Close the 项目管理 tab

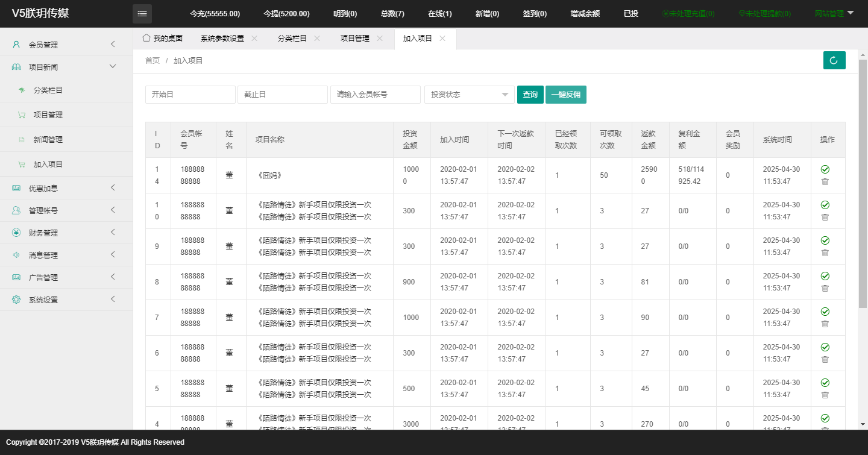(380, 39)
